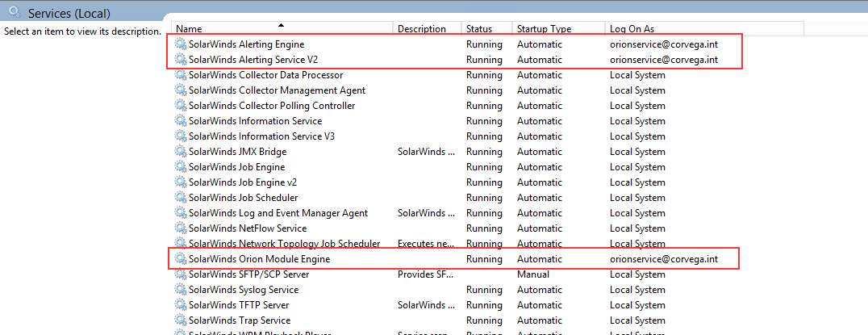Screen dimensions: 868x335
Task: Click description of SolarWinds JMX Bridge
Action: click(426, 152)
